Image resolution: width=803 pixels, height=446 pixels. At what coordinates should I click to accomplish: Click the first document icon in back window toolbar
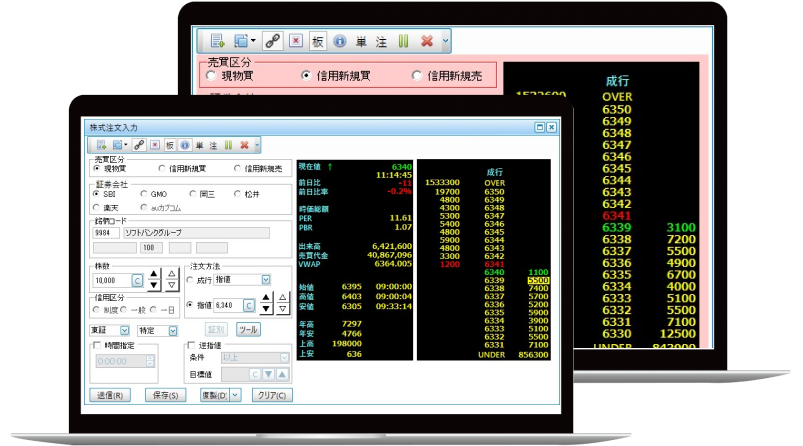217,42
